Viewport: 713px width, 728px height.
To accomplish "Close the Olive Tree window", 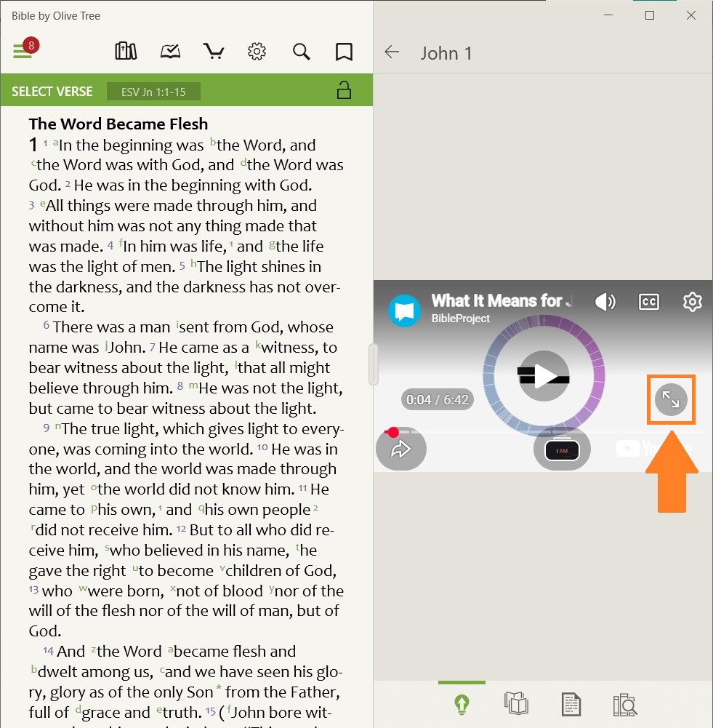I will click(x=690, y=15).
